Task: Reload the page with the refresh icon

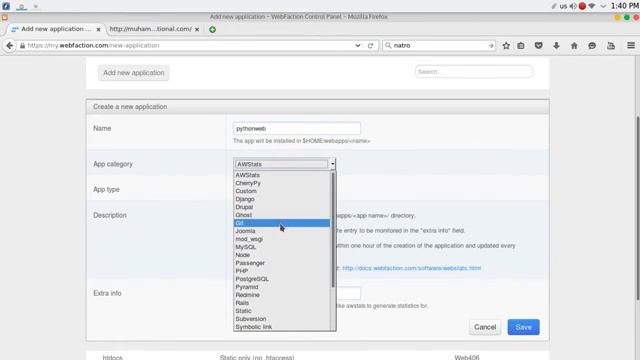Action: (370, 46)
